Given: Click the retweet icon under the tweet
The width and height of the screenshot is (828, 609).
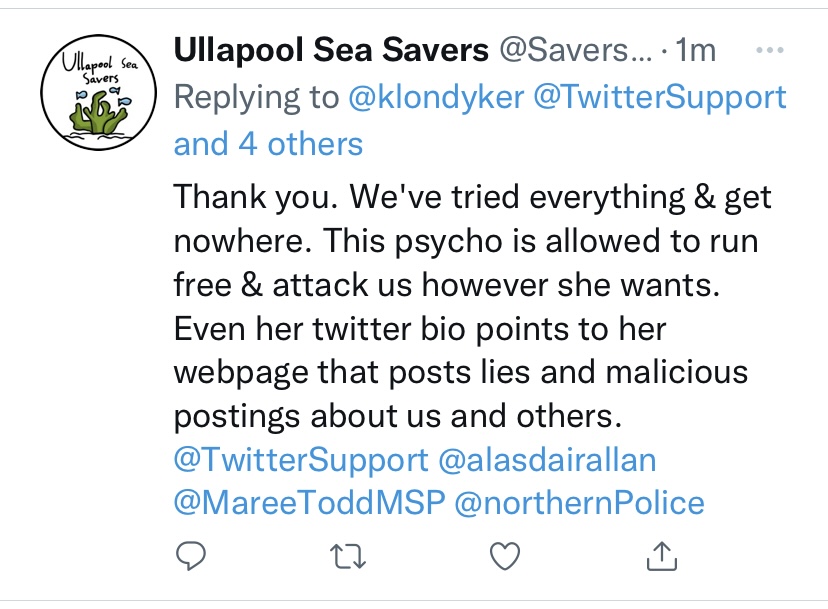Looking at the screenshot, I should point(347,556).
